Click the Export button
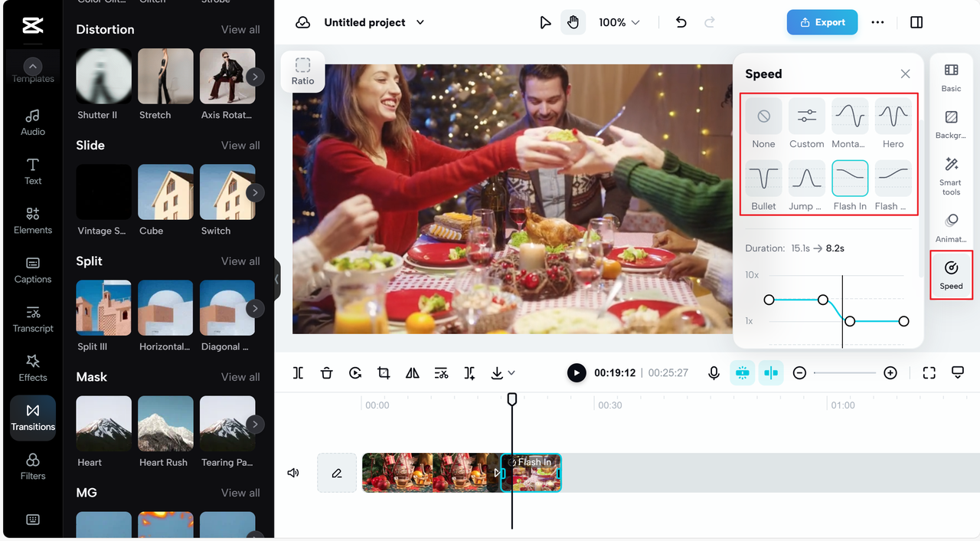The width and height of the screenshot is (980, 541). point(822,22)
